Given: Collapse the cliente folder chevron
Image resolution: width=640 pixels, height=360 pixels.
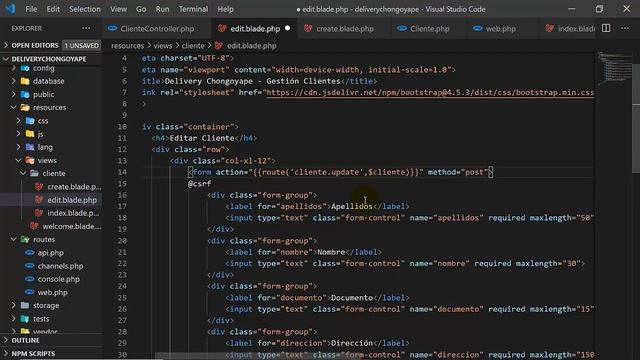Looking at the screenshot, I should [x=24, y=173].
